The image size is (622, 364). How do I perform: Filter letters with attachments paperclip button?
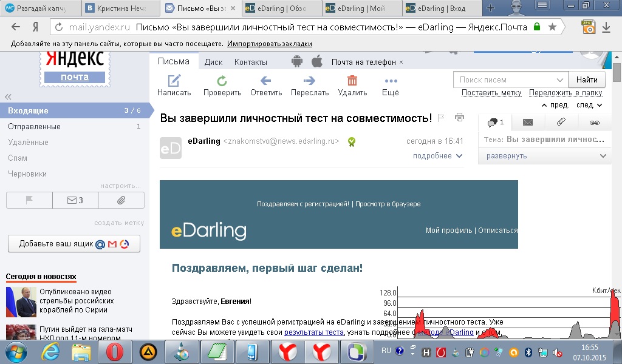coord(121,200)
